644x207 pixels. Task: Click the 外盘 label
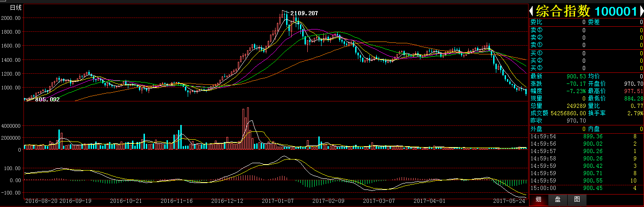[x=536, y=129]
